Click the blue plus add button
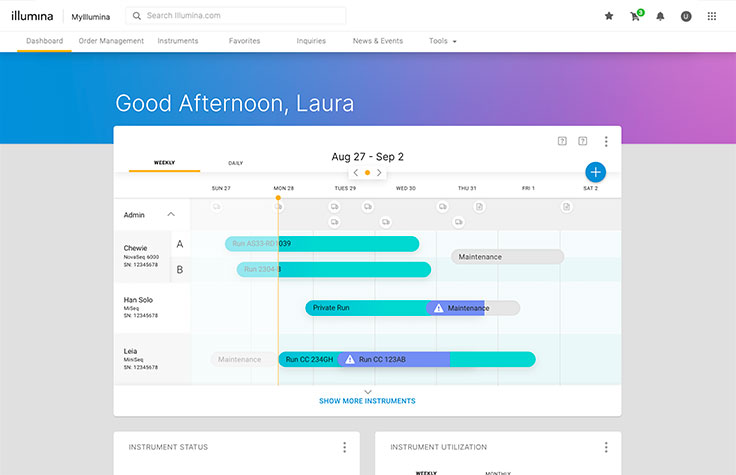This screenshot has width=736, height=475. [595, 172]
